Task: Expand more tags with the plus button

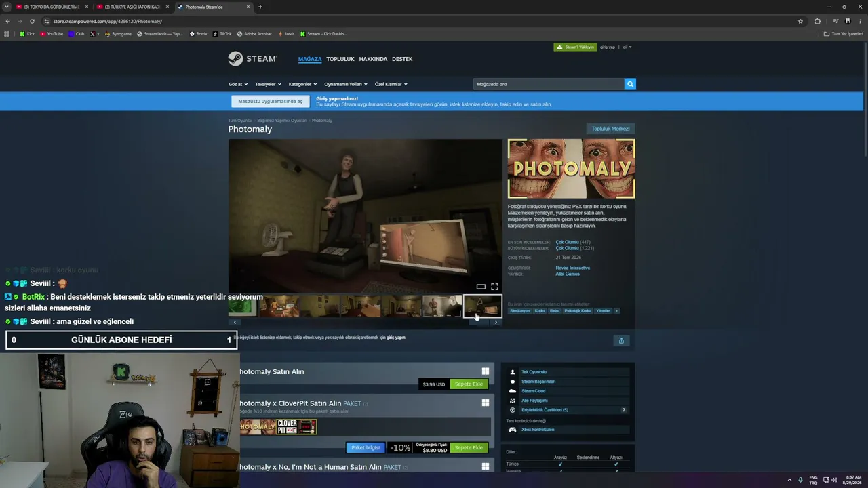Action: point(616,311)
